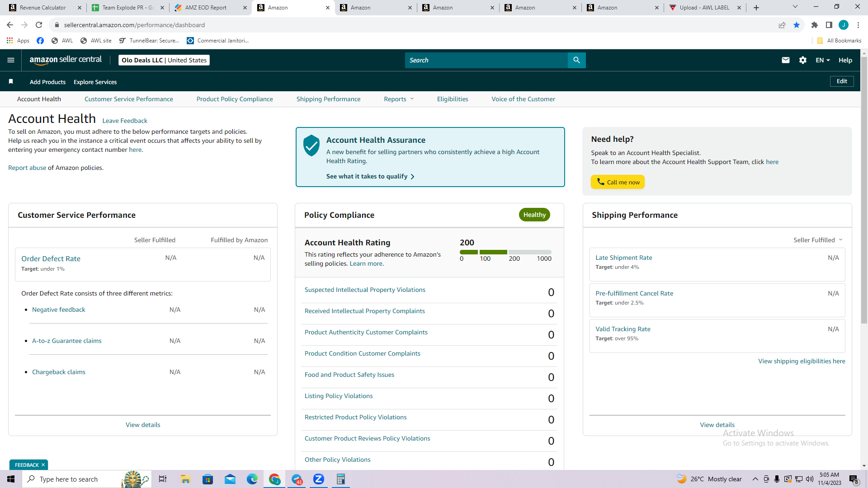Share this page using the share icon
This screenshot has width=868, height=488.
pos(782,25)
